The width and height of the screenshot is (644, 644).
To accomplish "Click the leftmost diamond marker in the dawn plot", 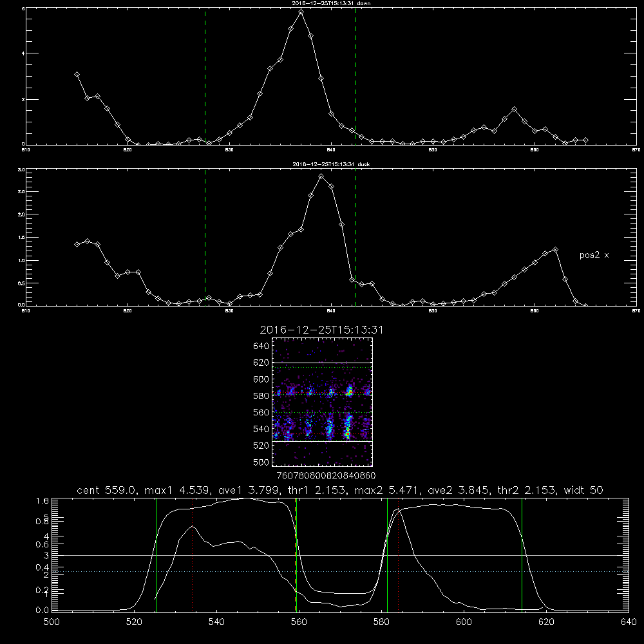I will coord(77,74).
